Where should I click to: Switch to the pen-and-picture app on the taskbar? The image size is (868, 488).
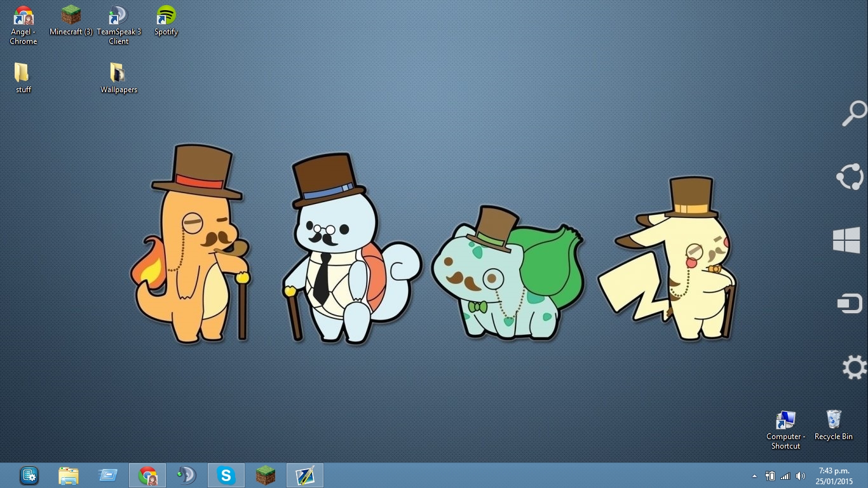tap(305, 475)
